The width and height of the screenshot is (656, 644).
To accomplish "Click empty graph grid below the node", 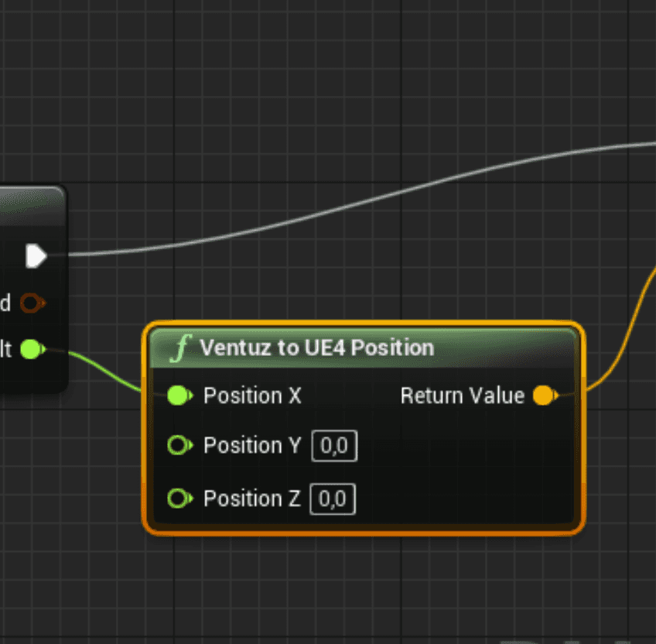I will [x=348, y=588].
